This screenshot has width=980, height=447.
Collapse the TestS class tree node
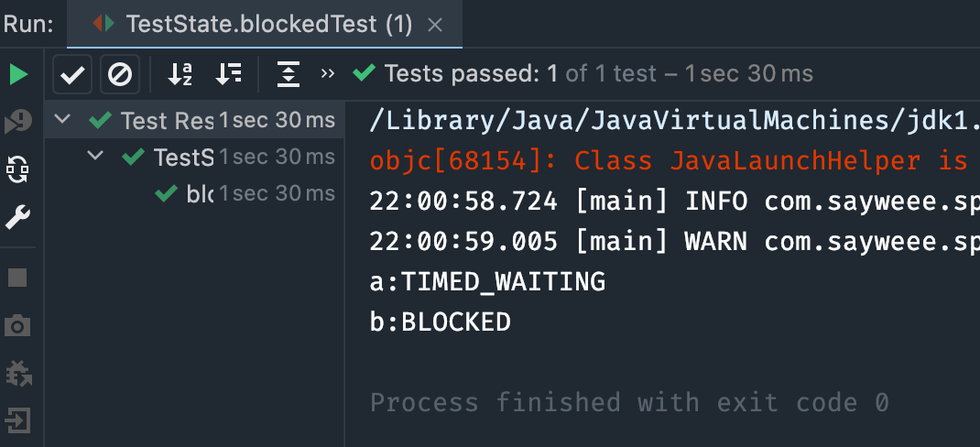click(x=96, y=157)
